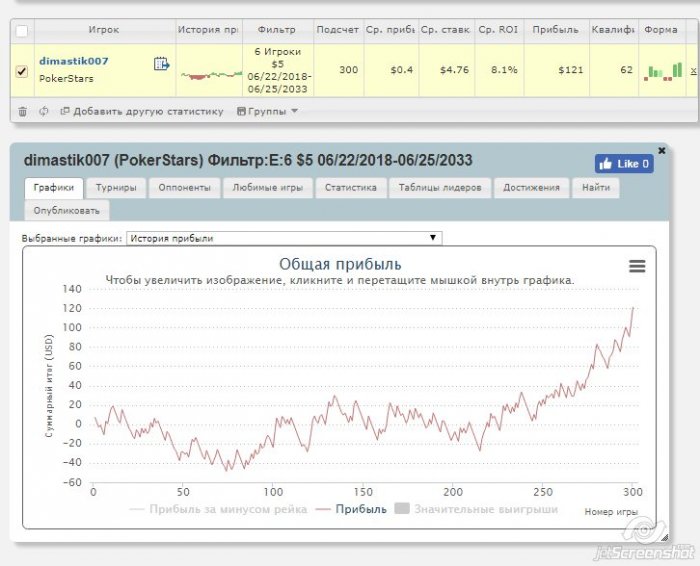Sort by the Фильтр column header
The height and width of the screenshot is (566, 700).
277,30
